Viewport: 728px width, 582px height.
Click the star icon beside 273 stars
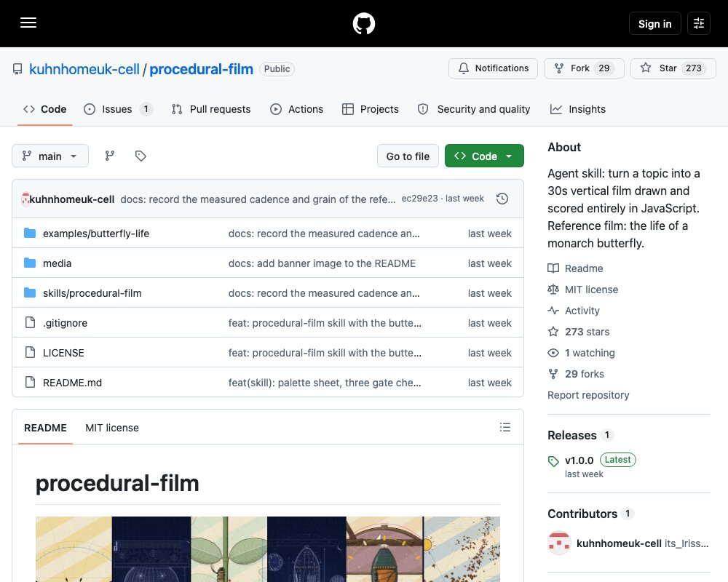pyautogui.click(x=553, y=332)
